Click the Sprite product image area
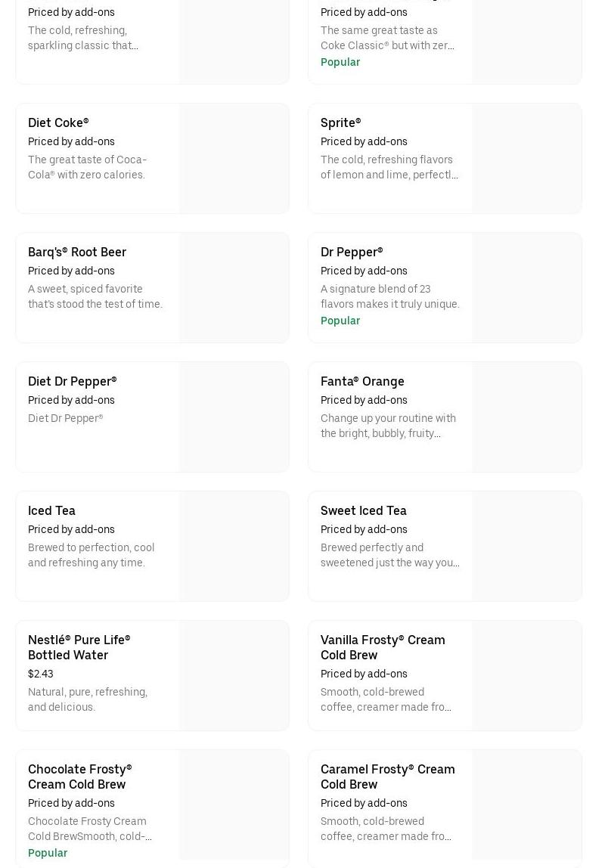This screenshot has width=608, height=868. coord(527,159)
